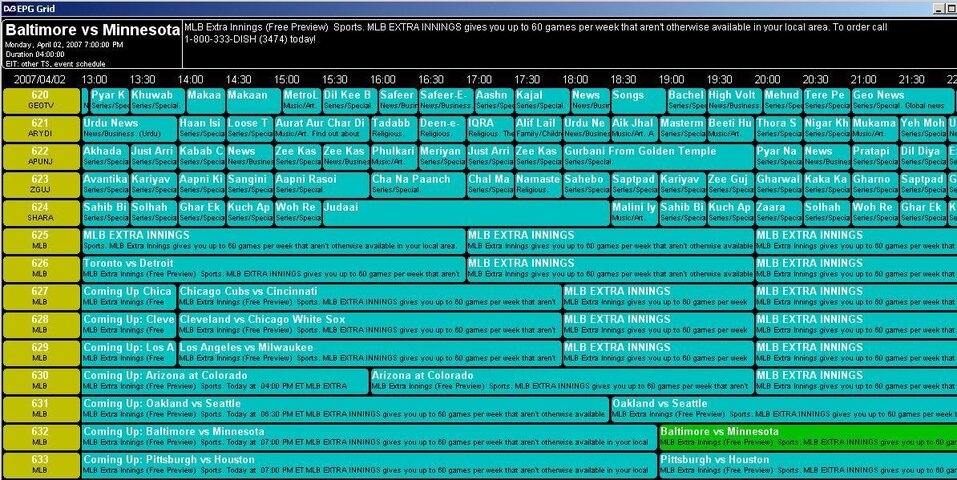
Task: Open the IQRA religious program
Action: (490, 129)
